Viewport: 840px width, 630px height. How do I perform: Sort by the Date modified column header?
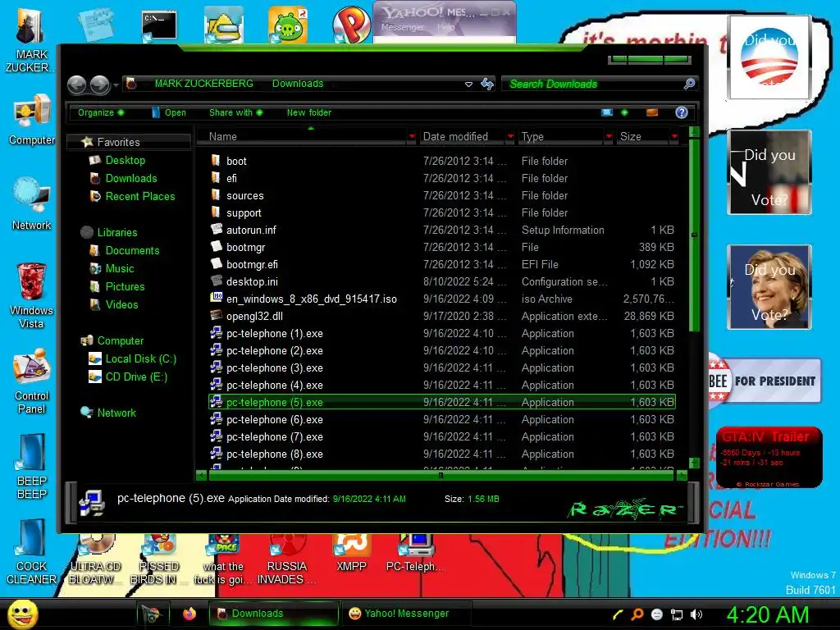(462, 137)
